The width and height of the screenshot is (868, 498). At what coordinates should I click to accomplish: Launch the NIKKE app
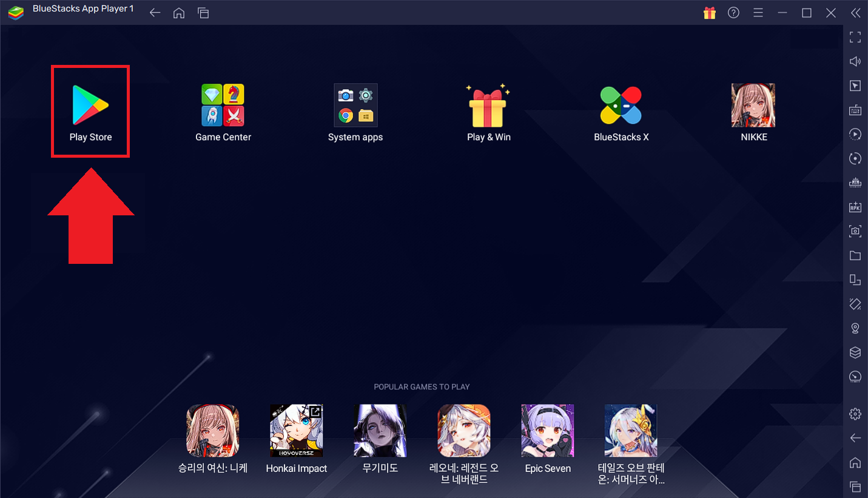coord(753,105)
